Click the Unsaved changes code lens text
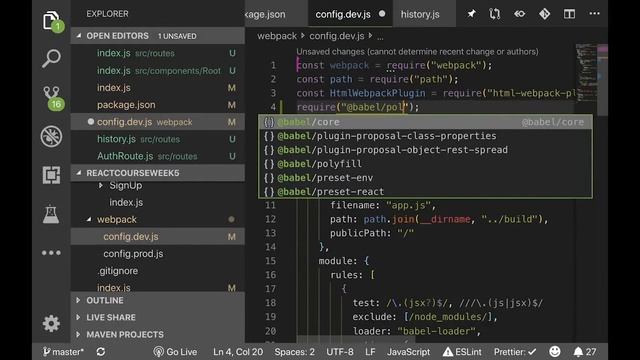The image size is (640, 360). click(417, 51)
